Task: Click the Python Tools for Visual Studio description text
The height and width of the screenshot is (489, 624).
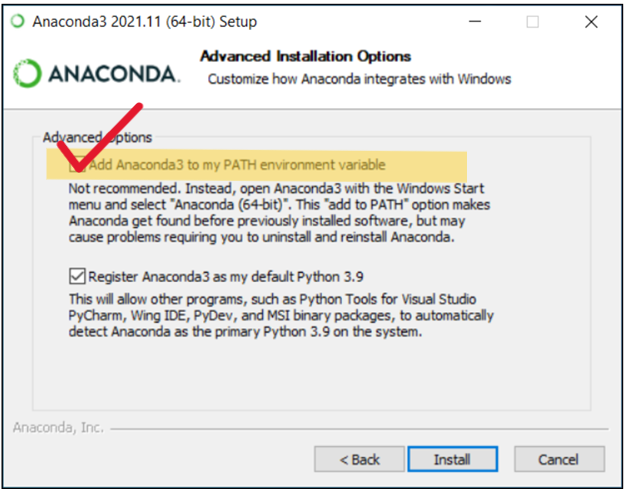Action: tap(281, 315)
